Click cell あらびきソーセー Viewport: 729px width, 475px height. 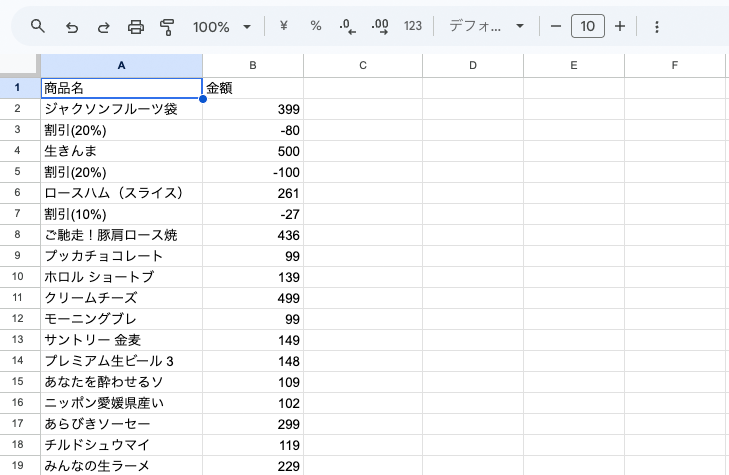point(121,424)
